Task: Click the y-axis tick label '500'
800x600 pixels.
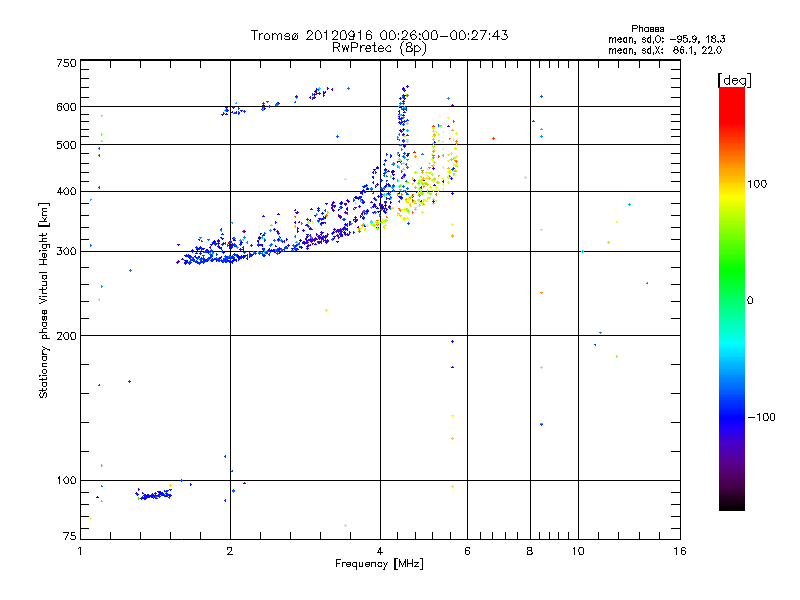Action: point(66,145)
